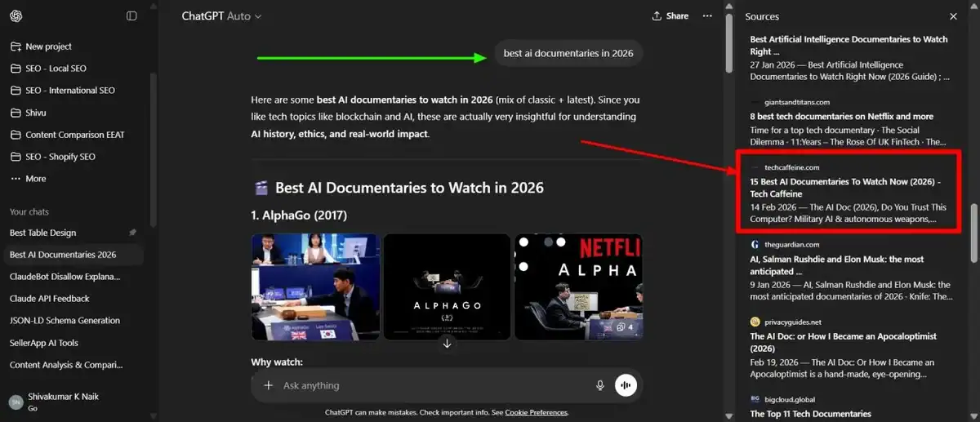The height and width of the screenshot is (422, 980).
Task: Open first AlphaGo match photo thumbnail
Action: point(316,287)
